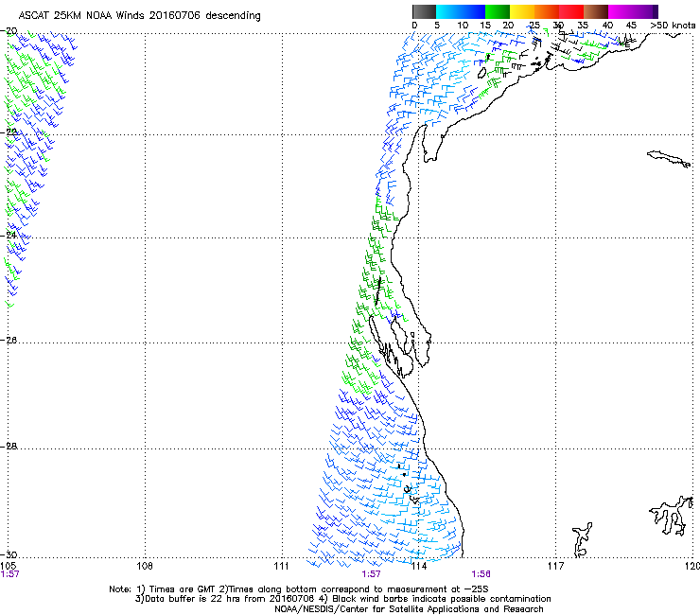Click the "Data buffer is 22 hrs" note line
700x615 pixels.
(342, 599)
